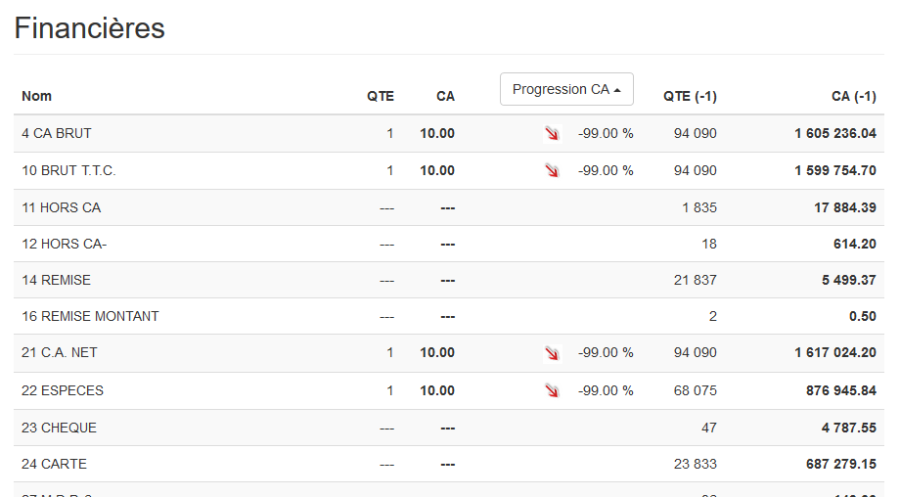Click the decline arrow in C.A. NET row

(x=552, y=352)
